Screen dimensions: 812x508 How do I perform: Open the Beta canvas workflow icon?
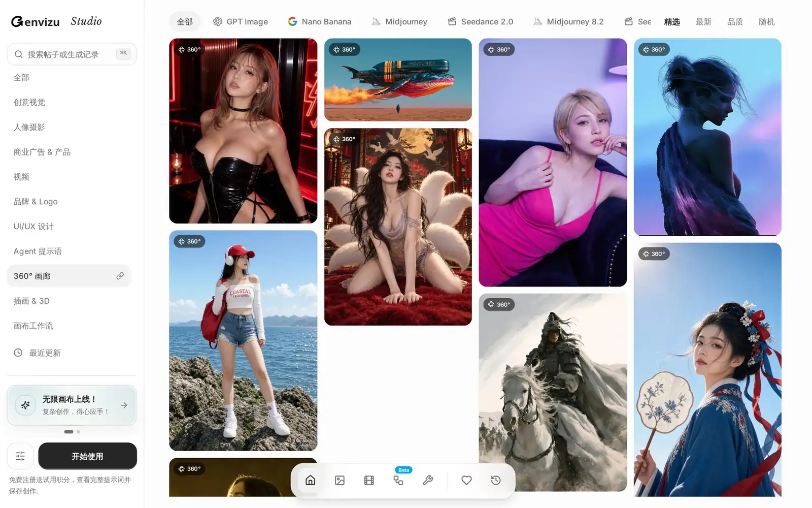[398, 480]
